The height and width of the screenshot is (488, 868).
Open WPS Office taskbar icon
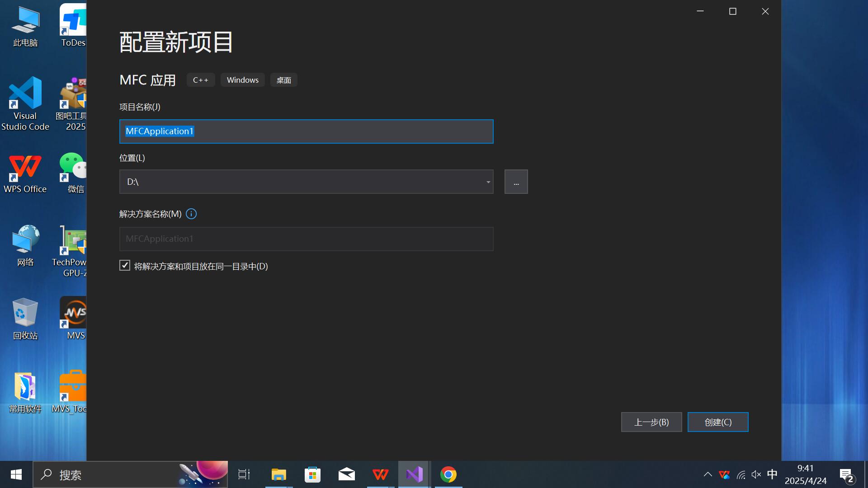[380, 474]
